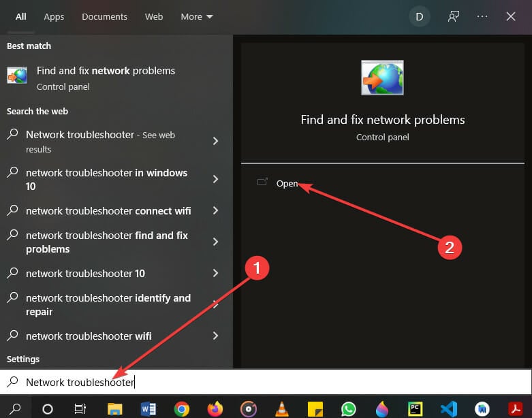Switch to the All tab
The width and height of the screenshot is (532, 418).
20,16
